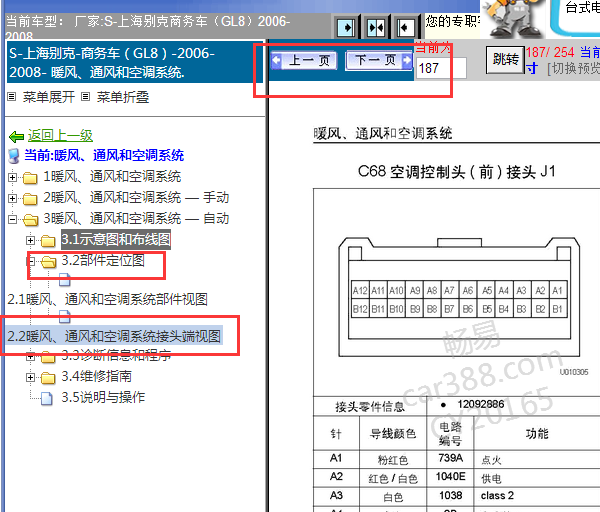Open 2.2暖风、通风和空调系统接头端视图 page
Screen dimensions: 600x512
pos(114,336)
